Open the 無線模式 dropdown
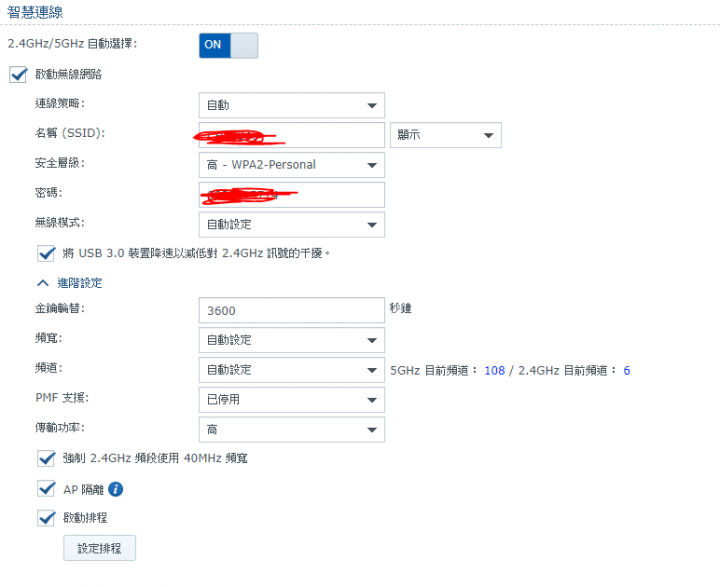The width and height of the screenshot is (720, 587). click(292, 225)
